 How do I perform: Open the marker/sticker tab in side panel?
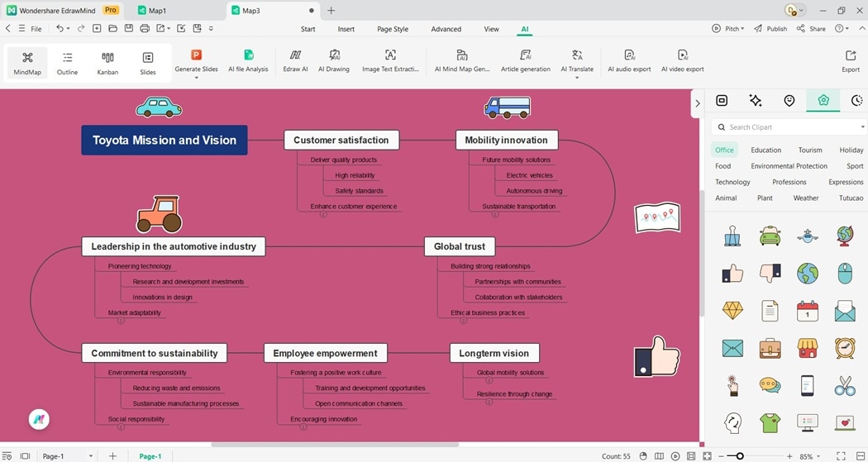pyautogui.click(x=789, y=100)
